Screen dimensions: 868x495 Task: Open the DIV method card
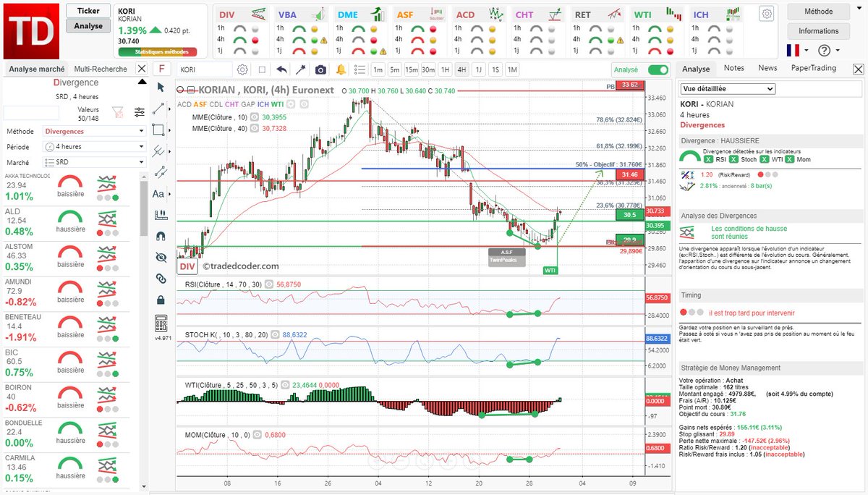tap(242, 33)
